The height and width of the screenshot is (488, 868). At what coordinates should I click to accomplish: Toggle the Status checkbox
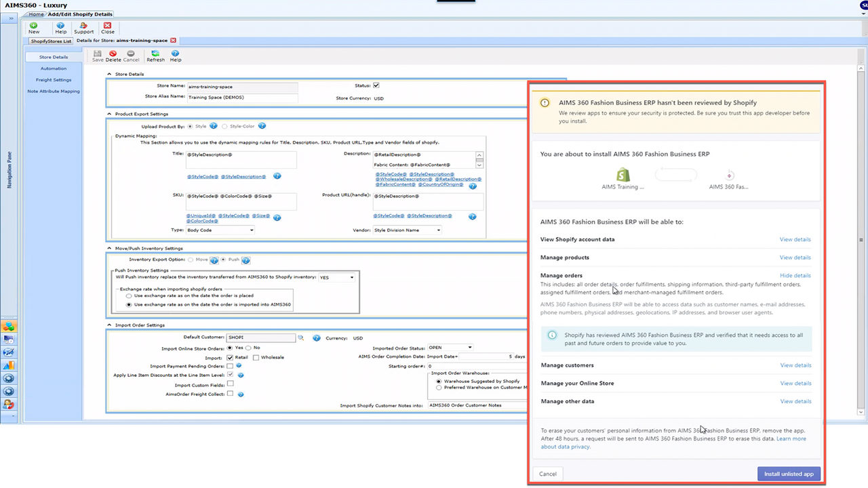376,85
